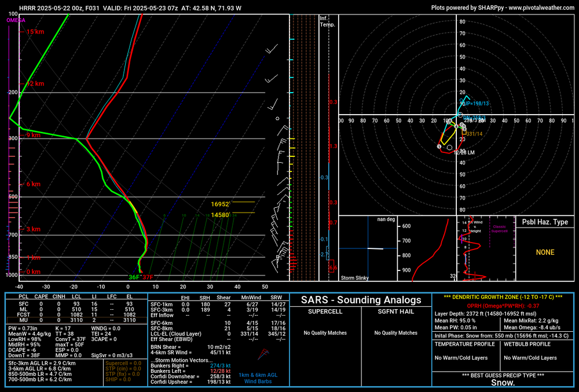The height and width of the screenshot is (392, 579).
Task: Click the 16952' dendritic zone top label
Action: [221, 204]
